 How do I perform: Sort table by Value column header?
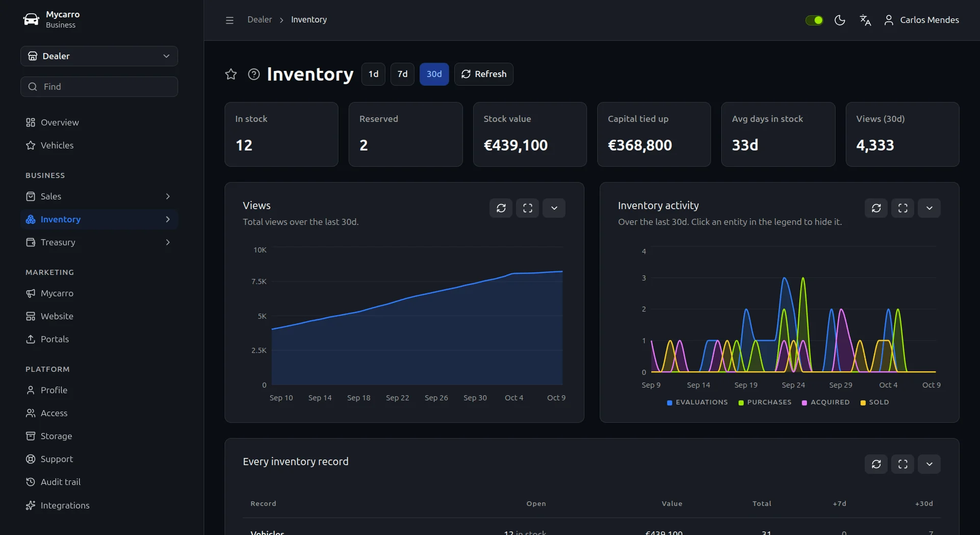tap(672, 503)
